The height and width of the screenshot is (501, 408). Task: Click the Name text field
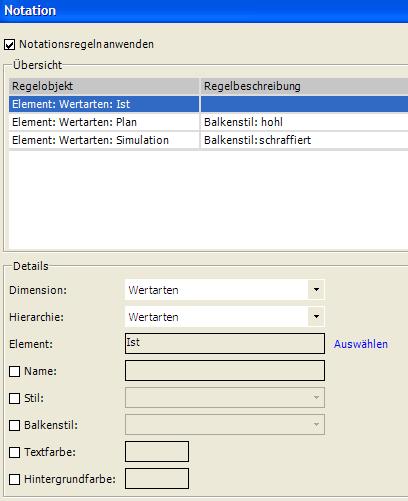[225, 370]
